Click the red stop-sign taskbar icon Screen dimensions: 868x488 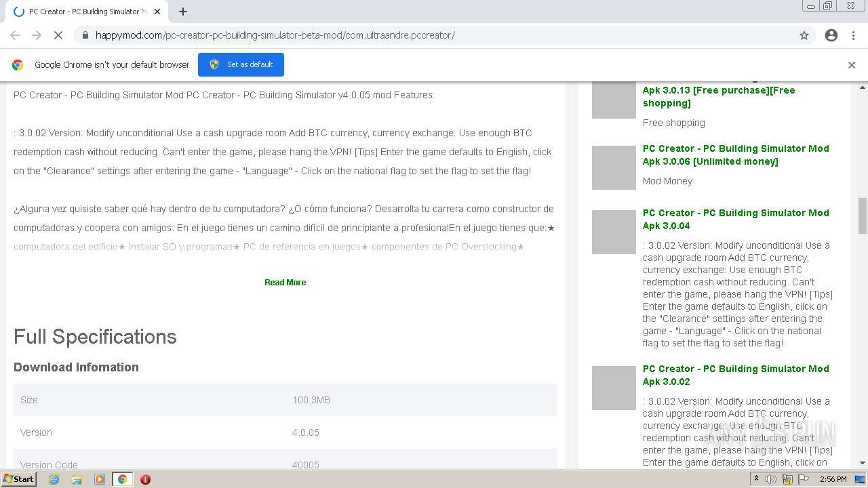pyautogui.click(x=145, y=479)
